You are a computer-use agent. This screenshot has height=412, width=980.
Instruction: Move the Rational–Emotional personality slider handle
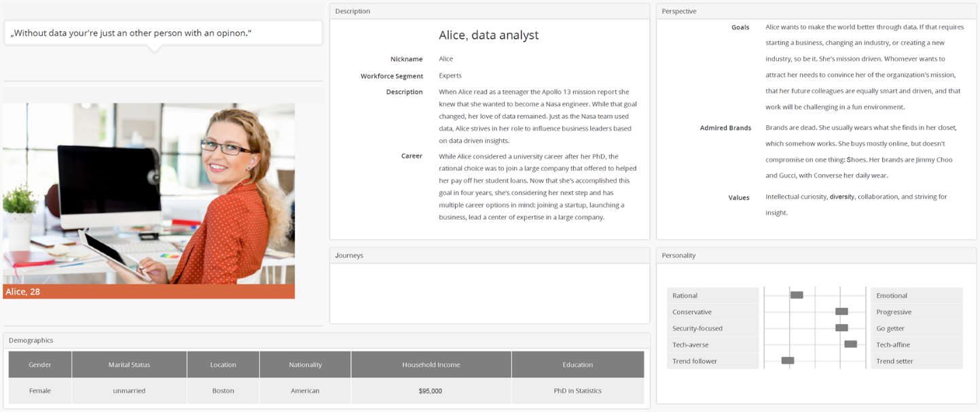[x=797, y=295]
